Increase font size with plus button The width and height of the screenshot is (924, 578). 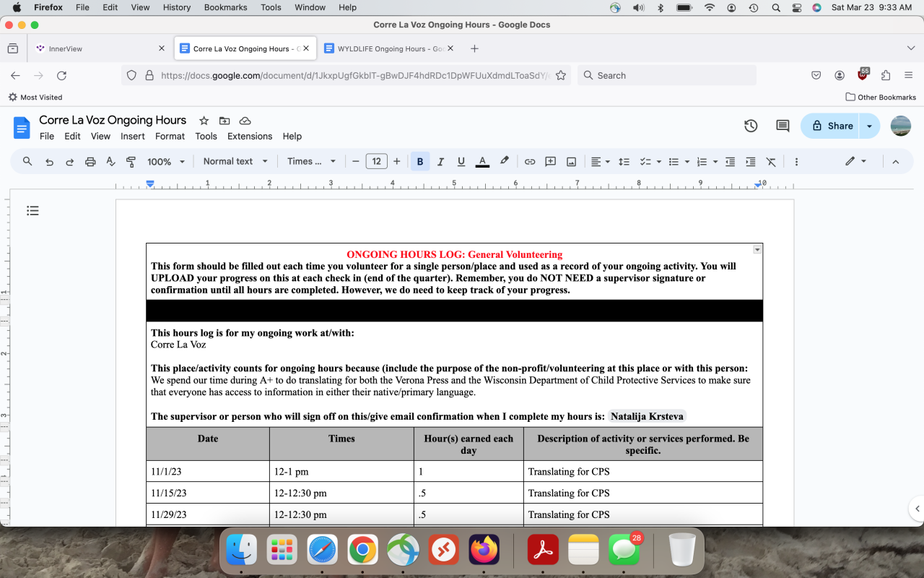(x=396, y=161)
